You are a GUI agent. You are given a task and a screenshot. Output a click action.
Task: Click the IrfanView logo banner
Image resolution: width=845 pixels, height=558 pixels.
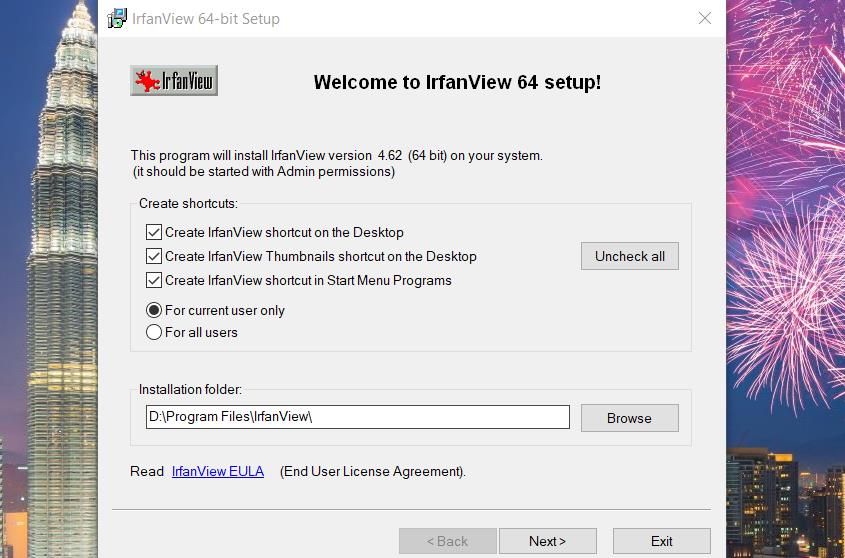click(x=174, y=81)
